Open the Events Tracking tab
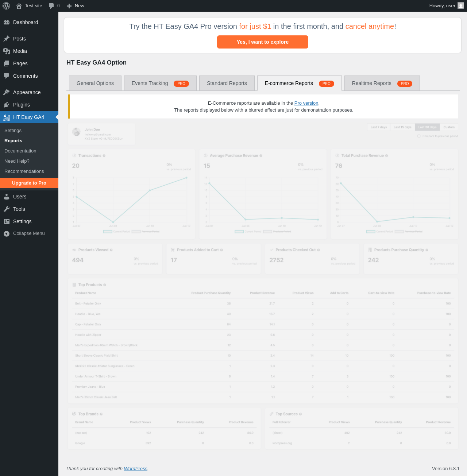The height and width of the screenshot is (476, 467). point(160,83)
